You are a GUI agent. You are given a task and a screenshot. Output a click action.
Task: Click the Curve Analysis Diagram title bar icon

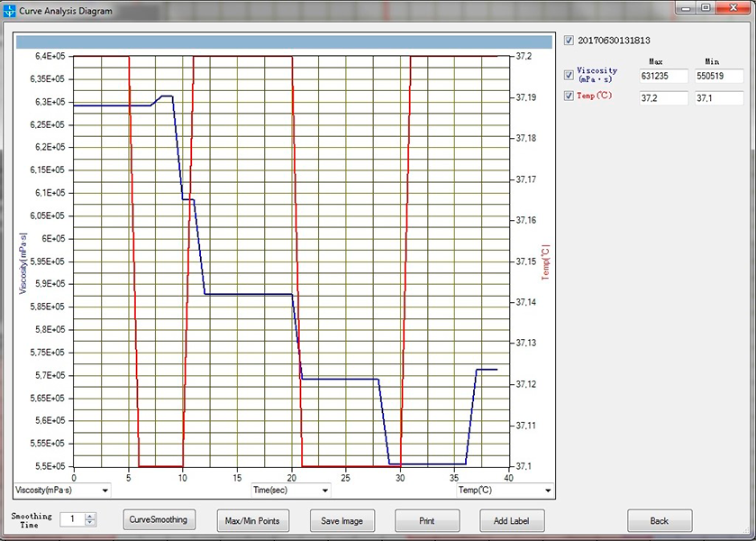tap(10, 10)
